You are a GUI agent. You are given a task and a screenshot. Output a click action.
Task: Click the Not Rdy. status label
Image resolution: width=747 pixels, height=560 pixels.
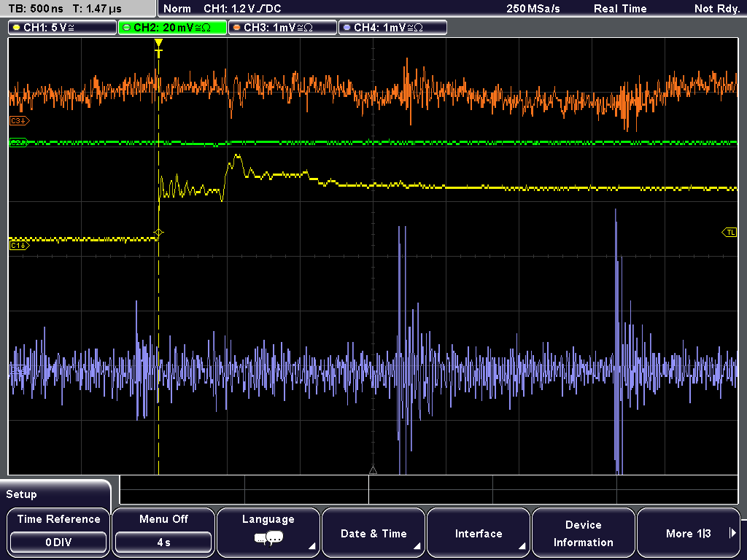(717, 9)
